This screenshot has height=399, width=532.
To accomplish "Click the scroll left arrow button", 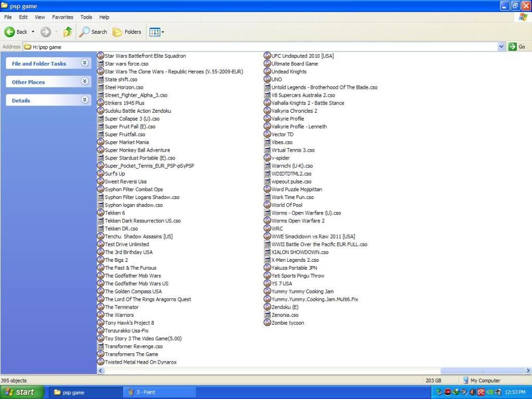I will 100,370.
